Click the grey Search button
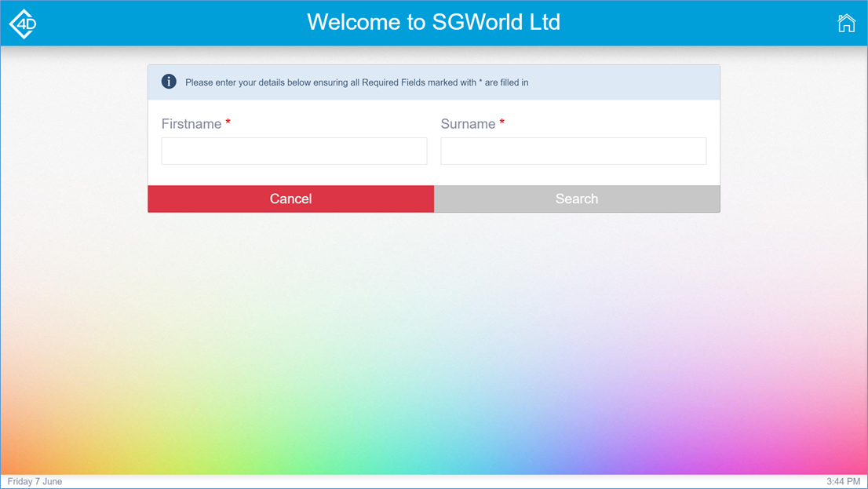868x489 pixels. 577,199
